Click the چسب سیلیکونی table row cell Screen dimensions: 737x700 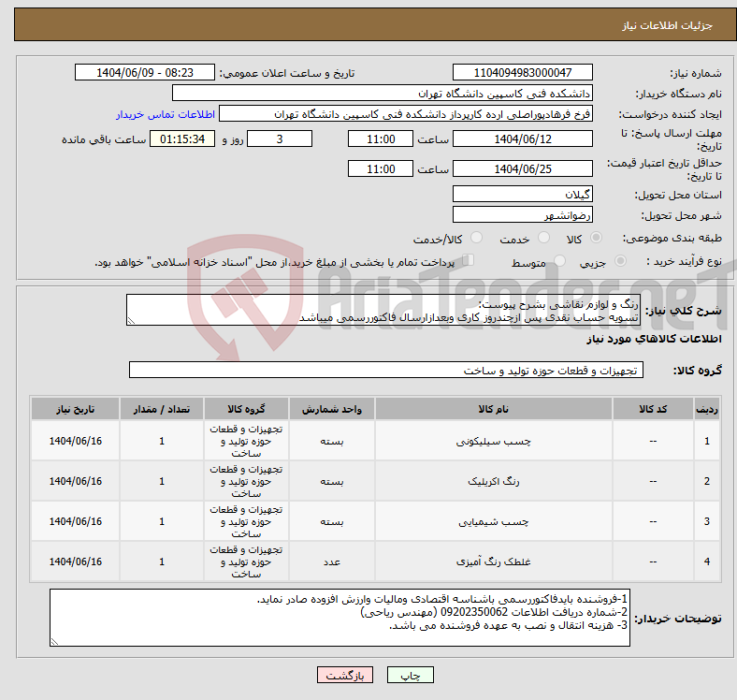[x=491, y=441]
